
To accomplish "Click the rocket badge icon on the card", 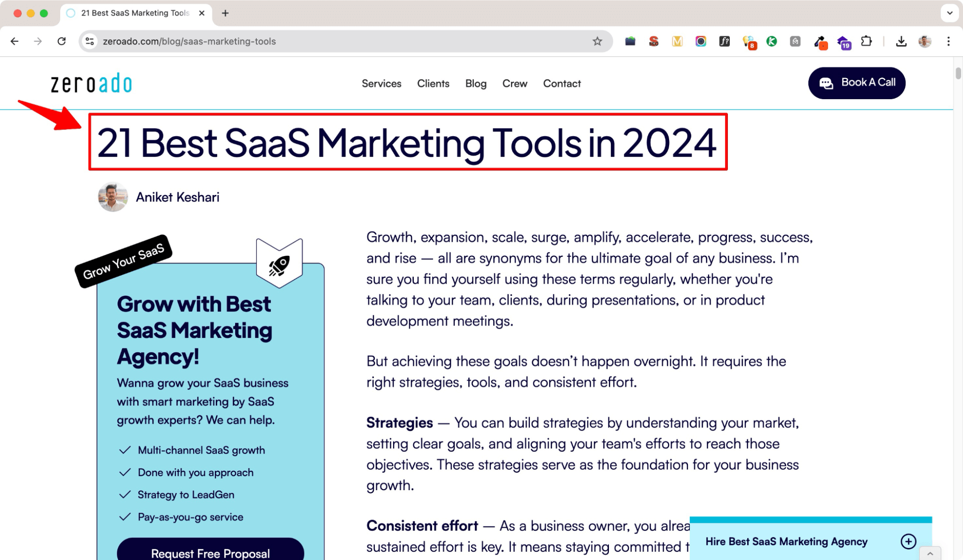I will click(x=279, y=264).
